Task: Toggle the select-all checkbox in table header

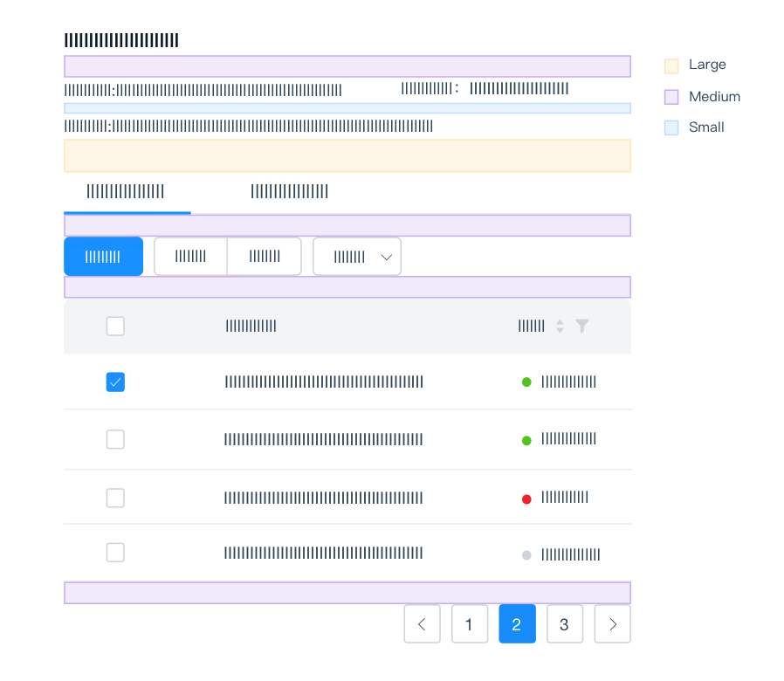Action: point(115,327)
